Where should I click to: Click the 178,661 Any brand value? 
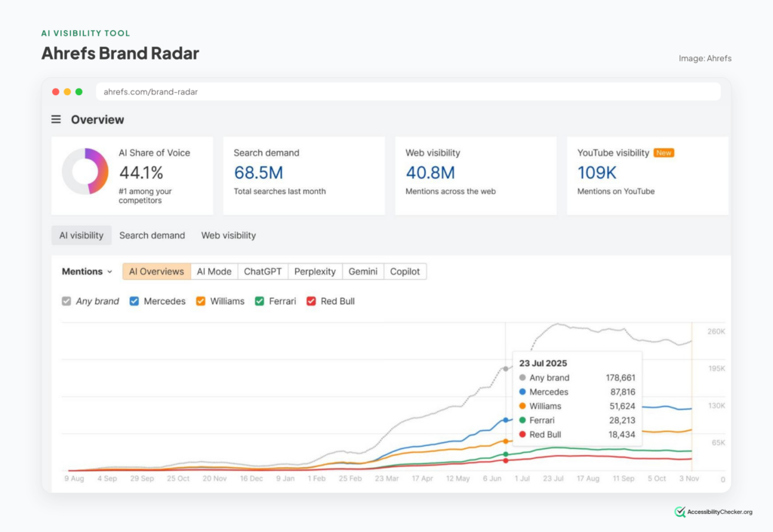[x=621, y=378]
